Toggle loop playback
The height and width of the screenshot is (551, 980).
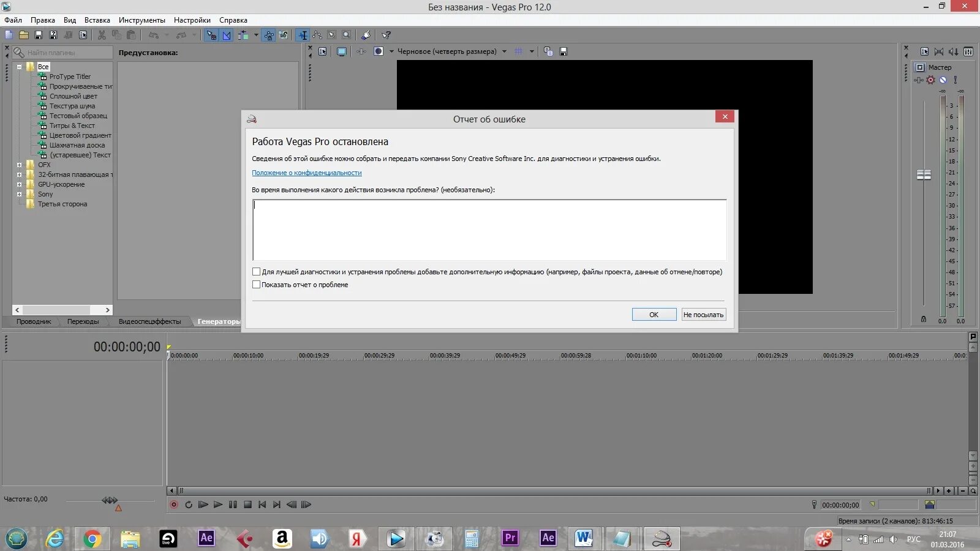[x=189, y=504]
